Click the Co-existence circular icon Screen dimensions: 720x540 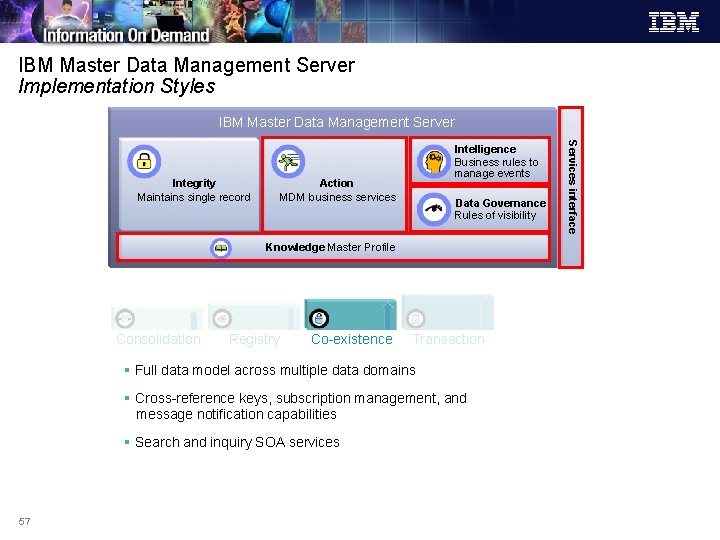tap(319, 319)
